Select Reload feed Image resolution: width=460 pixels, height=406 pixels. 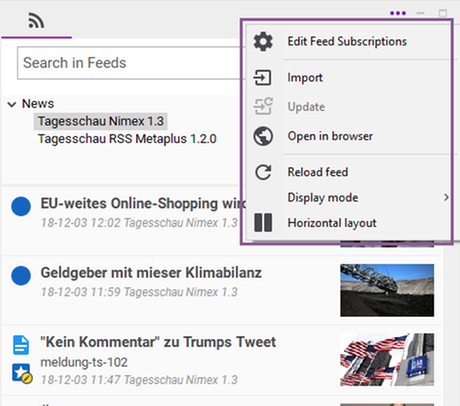(x=318, y=172)
